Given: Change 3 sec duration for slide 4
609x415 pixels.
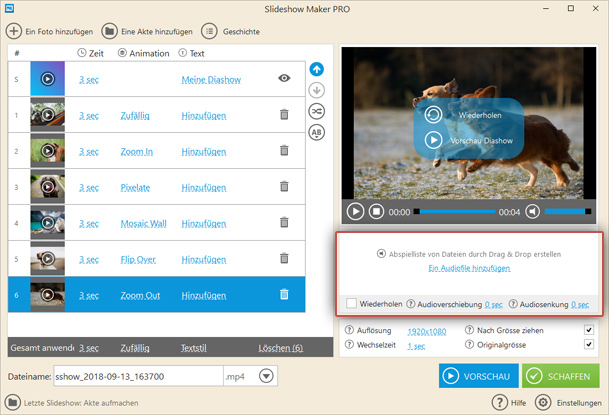Looking at the screenshot, I should [x=89, y=224].
